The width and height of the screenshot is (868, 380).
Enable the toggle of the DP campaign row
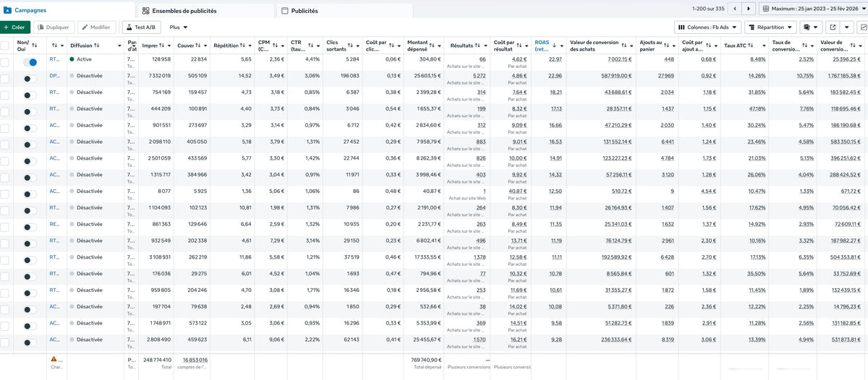coord(30,76)
